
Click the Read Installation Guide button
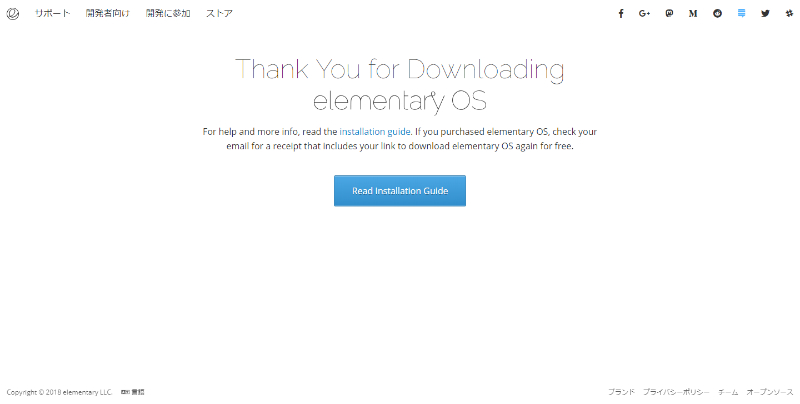pyautogui.click(x=400, y=191)
